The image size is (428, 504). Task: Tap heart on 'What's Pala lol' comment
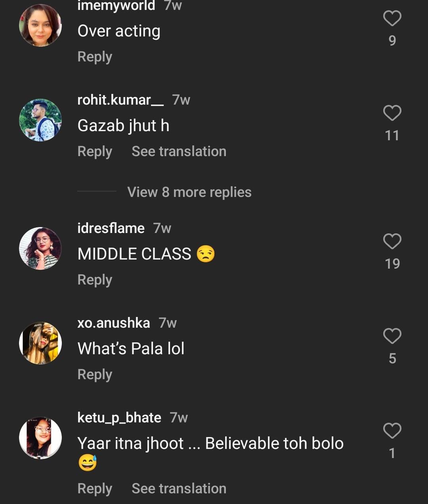pyautogui.click(x=392, y=336)
